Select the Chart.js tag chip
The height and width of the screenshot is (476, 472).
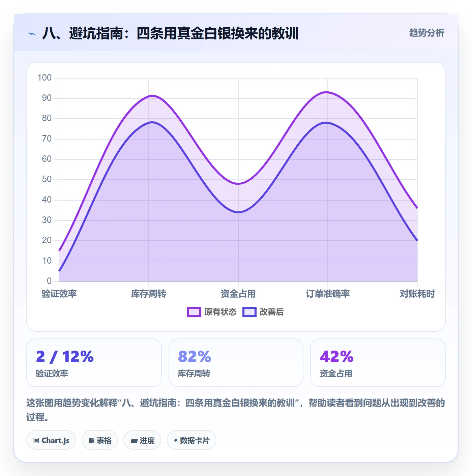[51, 440]
